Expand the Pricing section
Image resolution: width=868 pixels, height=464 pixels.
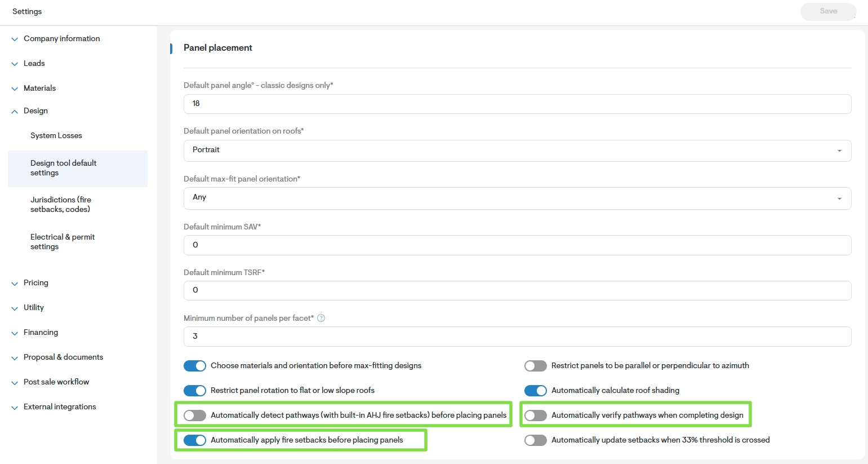[30, 283]
